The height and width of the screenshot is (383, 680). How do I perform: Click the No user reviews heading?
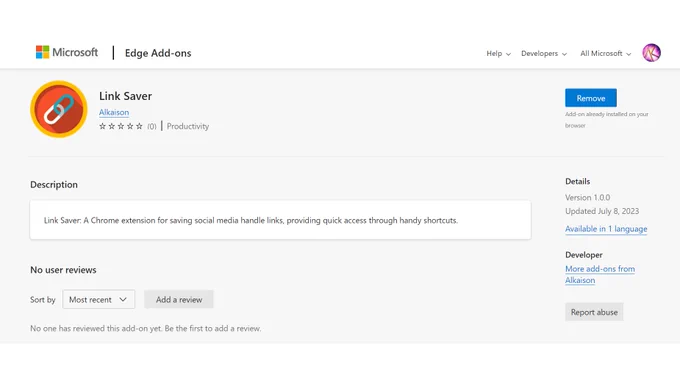(63, 270)
